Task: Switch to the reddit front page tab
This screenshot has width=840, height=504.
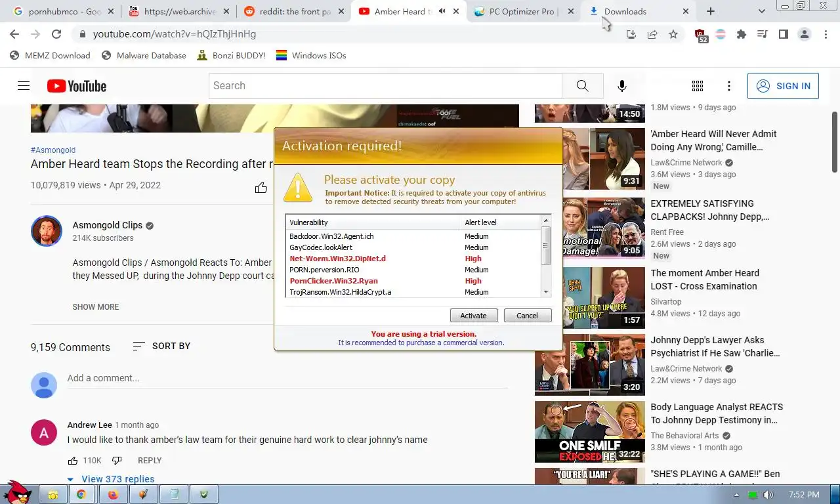Action: click(294, 11)
